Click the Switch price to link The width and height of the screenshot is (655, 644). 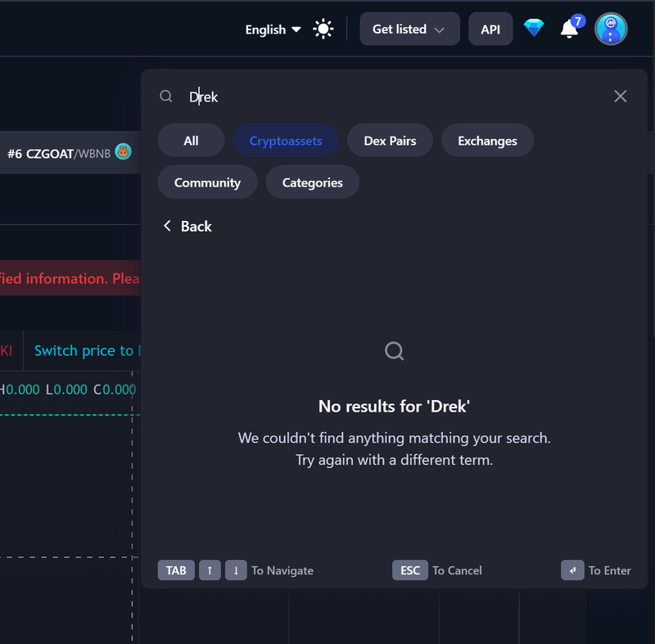pyautogui.click(x=88, y=350)
